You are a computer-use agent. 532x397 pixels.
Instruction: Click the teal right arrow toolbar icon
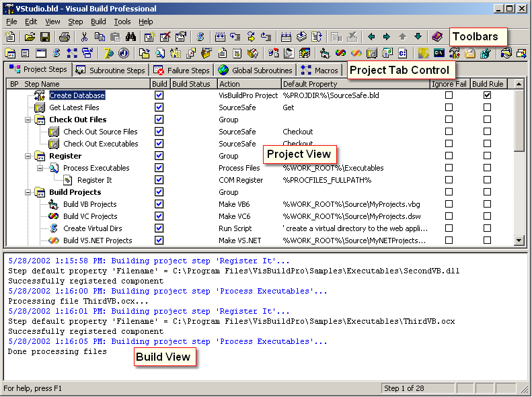[387, 36]
